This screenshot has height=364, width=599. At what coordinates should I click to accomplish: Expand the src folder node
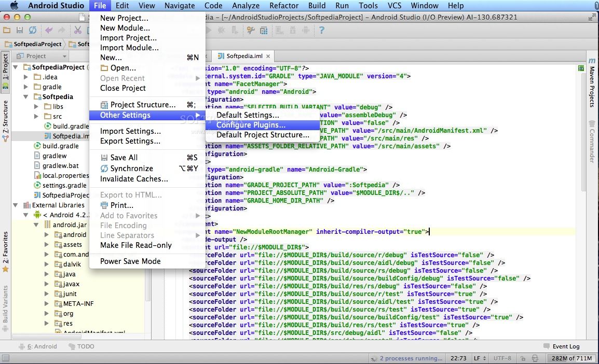click(36, 116)
